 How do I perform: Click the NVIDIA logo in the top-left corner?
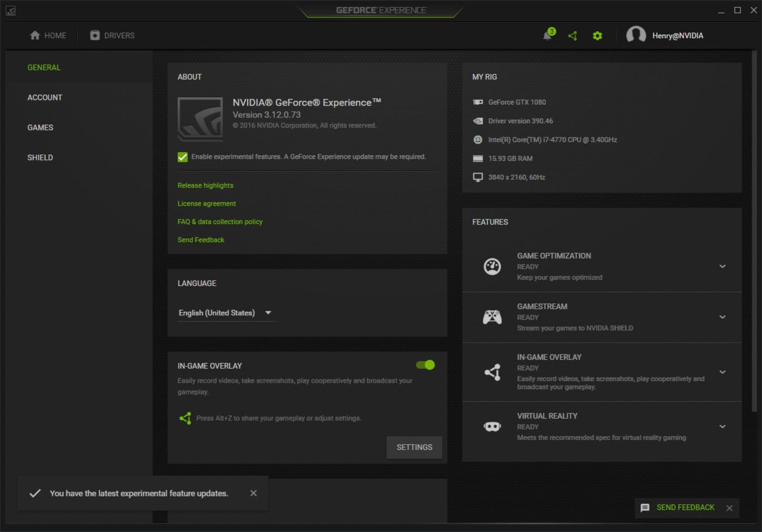tap(10, 10)
